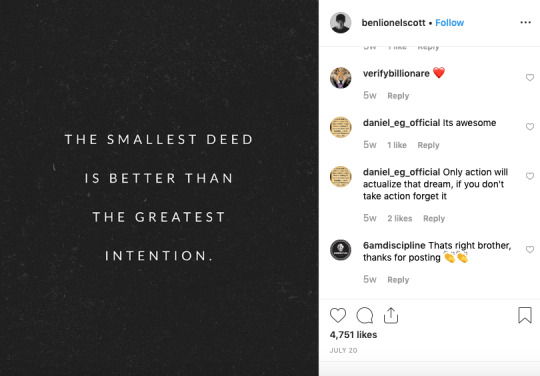The height and width of the screenshot is (376, 540).
Task: Reply to 6amdiscipline's comment
Action: point(398,280)
